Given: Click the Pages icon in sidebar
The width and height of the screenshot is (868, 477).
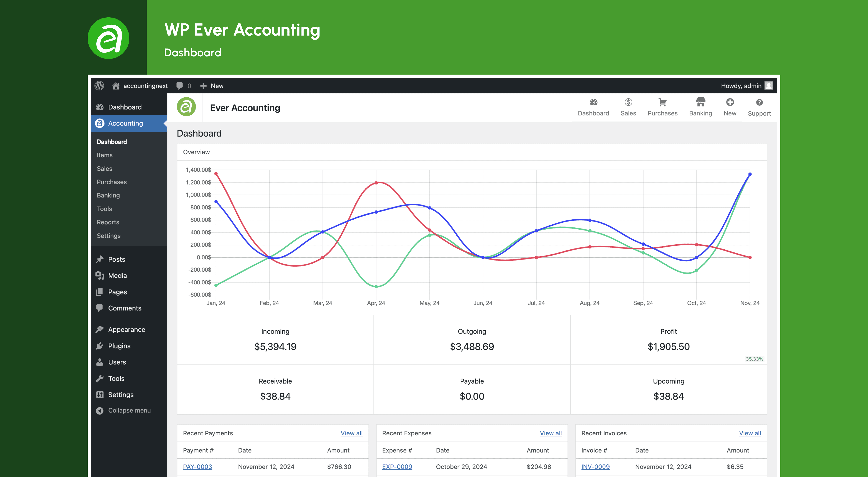Looking at the screenshot, I should pos(100,292).
